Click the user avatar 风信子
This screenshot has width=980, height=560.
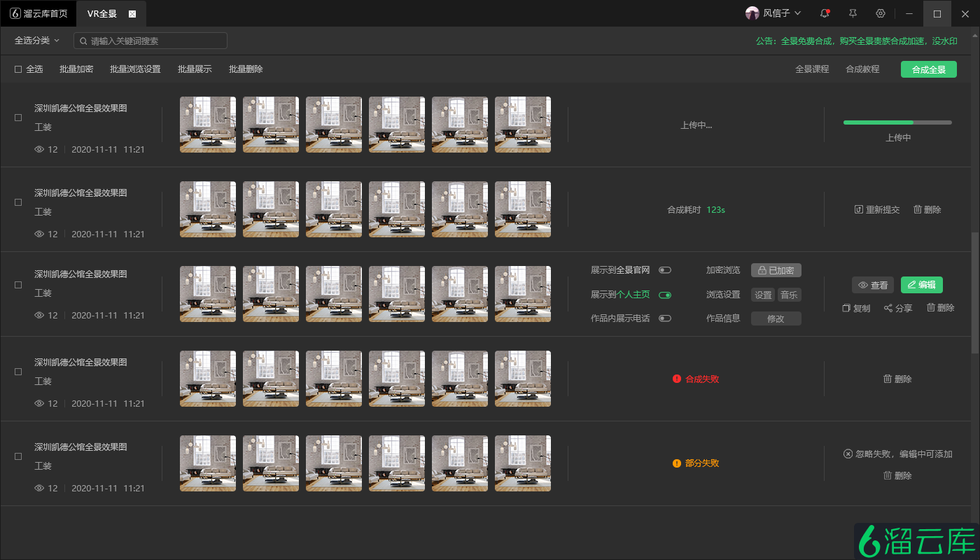tap(752, 13)
